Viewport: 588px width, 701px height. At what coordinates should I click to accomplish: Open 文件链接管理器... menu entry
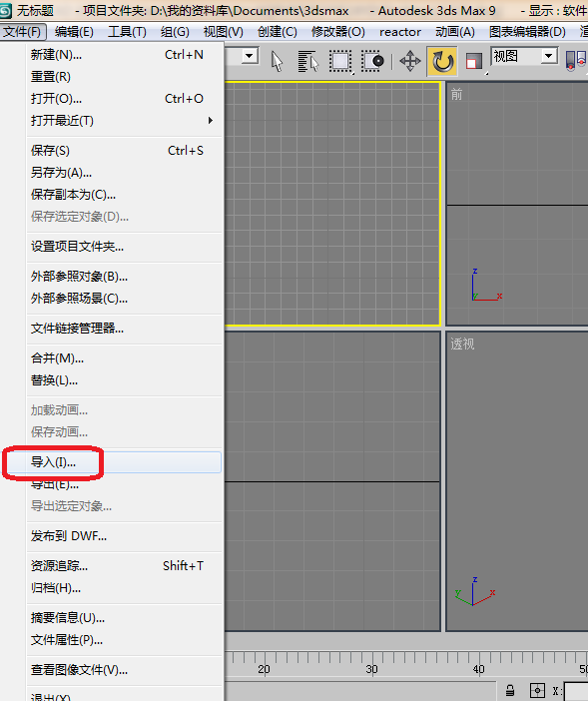(x=124, y=329)
